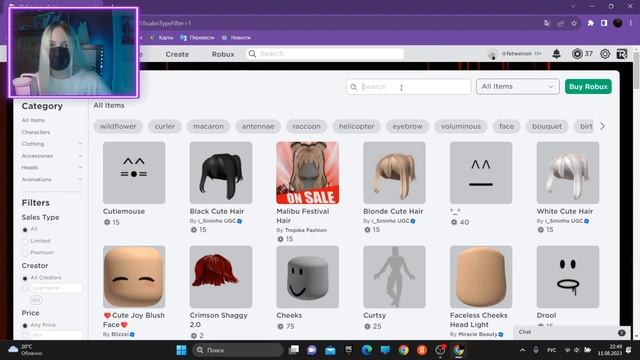Select the All Creators radio
Viewport: 640px width, 360px height.
pos(25,278)
